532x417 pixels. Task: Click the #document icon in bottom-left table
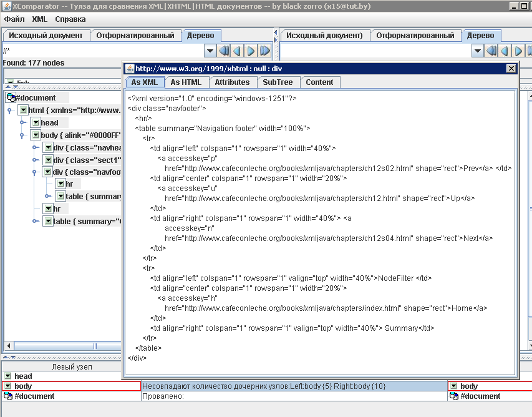(8, 396)
